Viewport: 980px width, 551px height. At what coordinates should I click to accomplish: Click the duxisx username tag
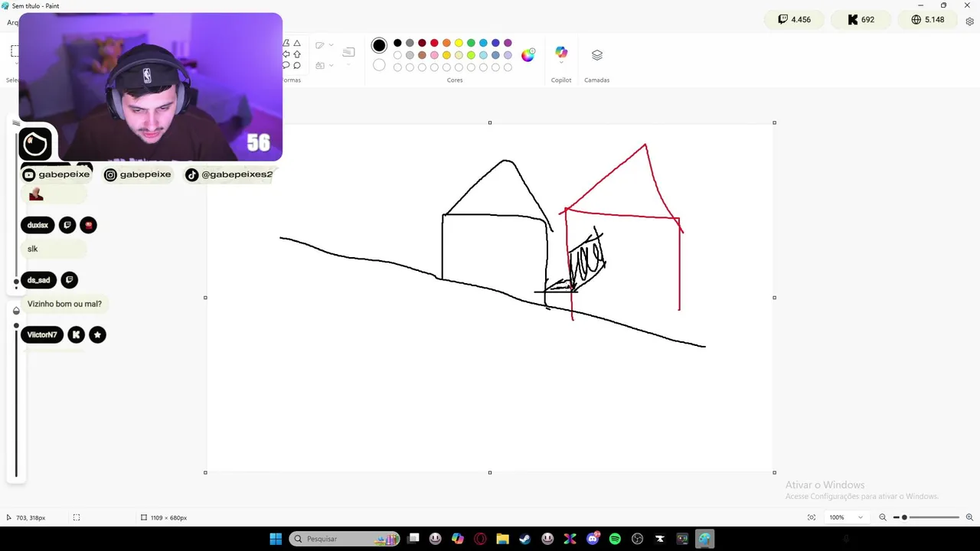pos(38,225)
